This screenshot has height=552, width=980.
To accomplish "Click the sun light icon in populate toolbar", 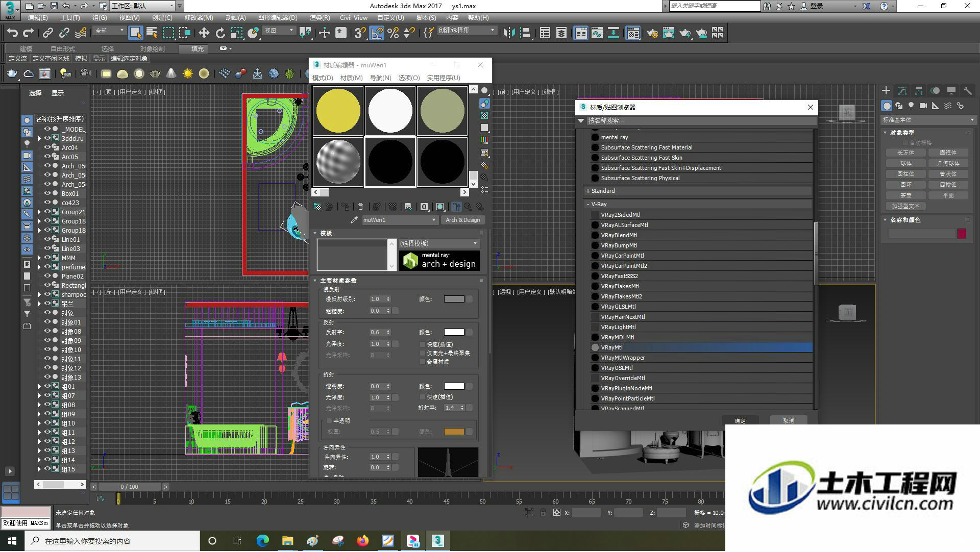I will coord(188,74).
